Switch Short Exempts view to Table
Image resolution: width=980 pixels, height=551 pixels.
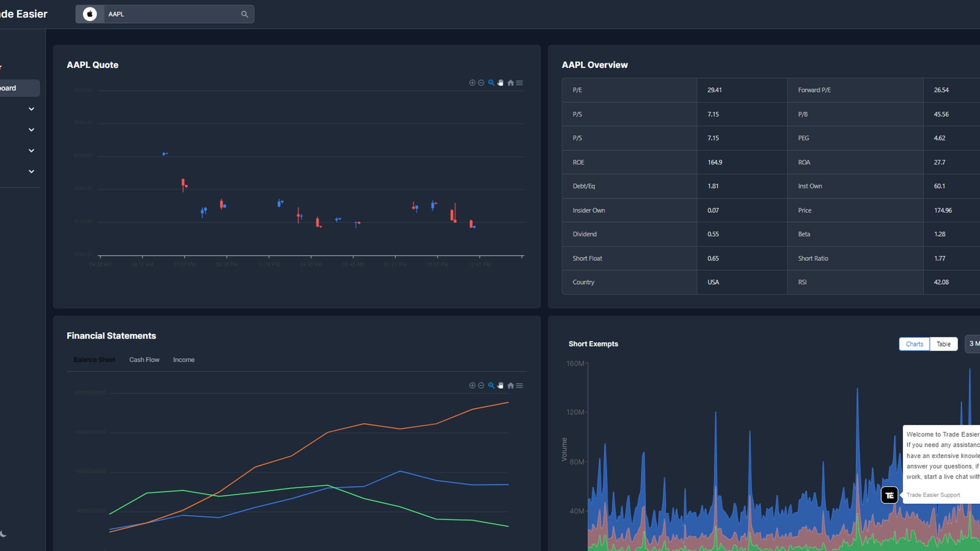click(943, 344)
